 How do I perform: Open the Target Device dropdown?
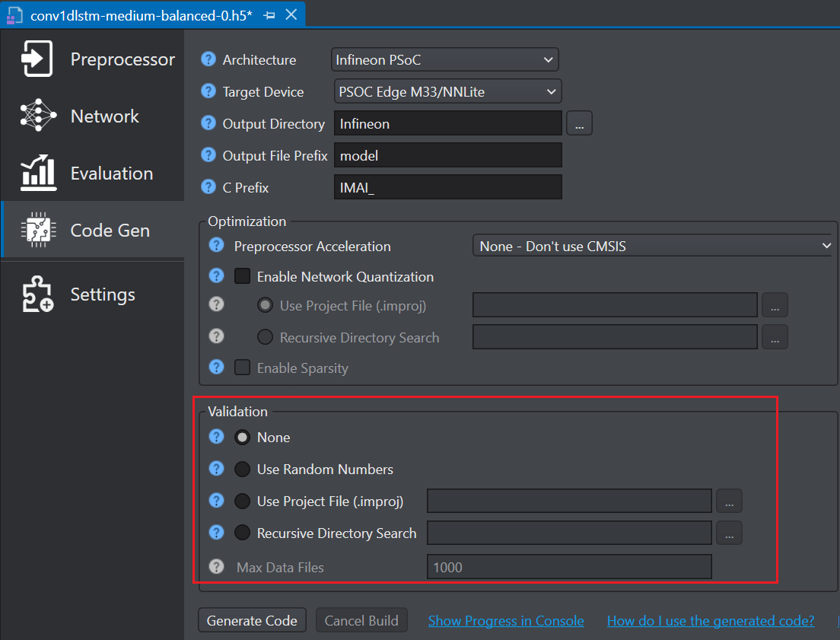448,91
